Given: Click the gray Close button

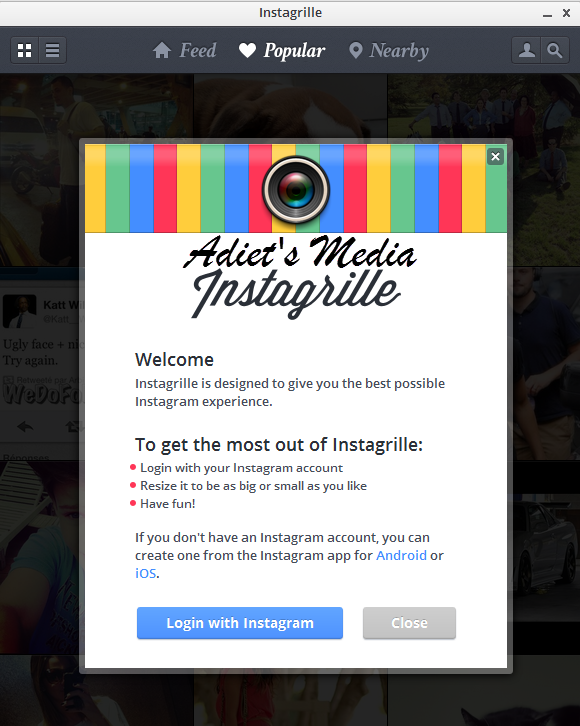Looking at the screenshot, I should [x=409, y=623].
